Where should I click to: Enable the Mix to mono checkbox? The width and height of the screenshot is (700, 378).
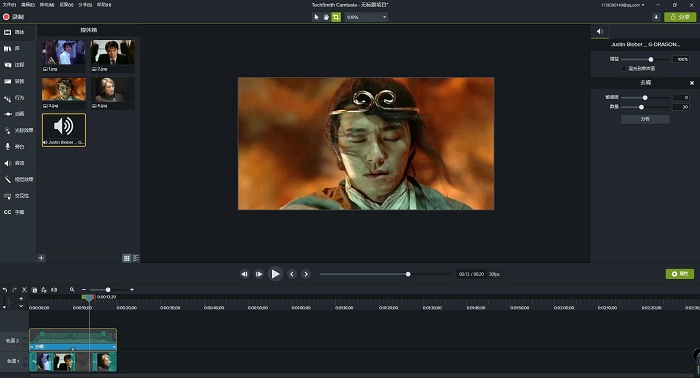(x=624, y=69)
